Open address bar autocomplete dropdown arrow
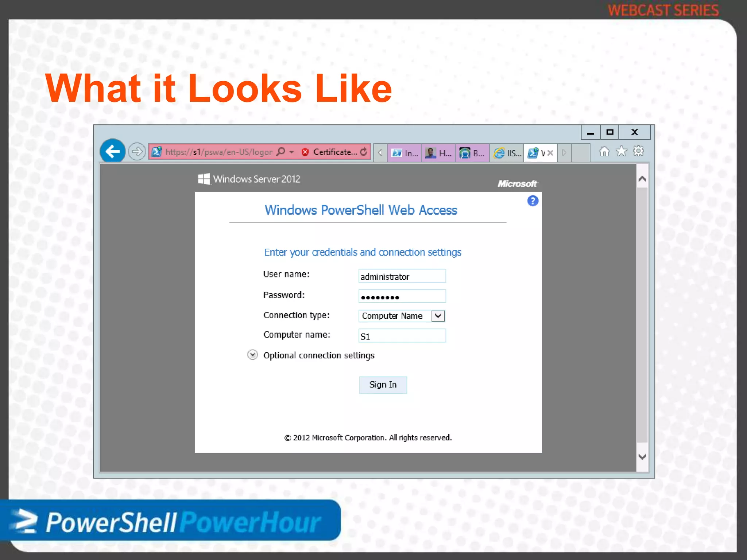The width and height of the screenshot is (747, 560). [291, 152]
